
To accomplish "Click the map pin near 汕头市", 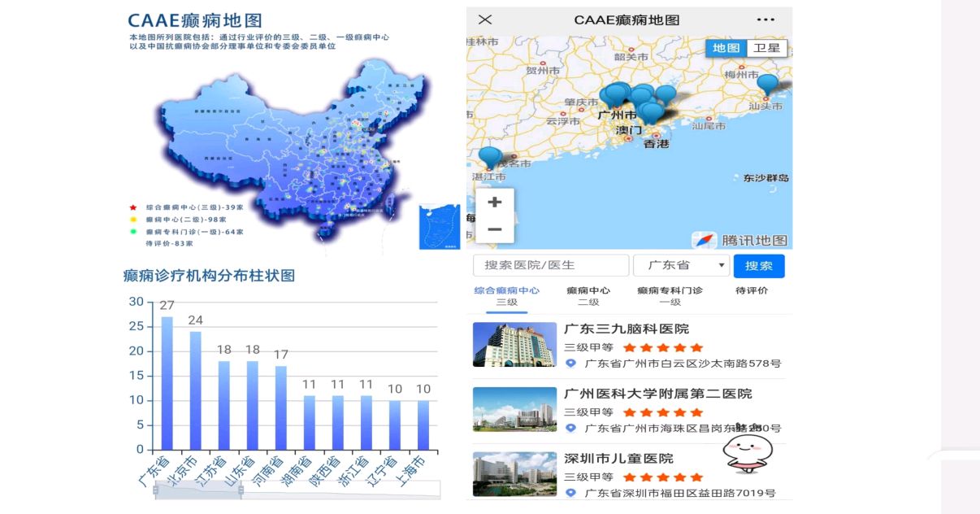I will [x=767, y=84].
